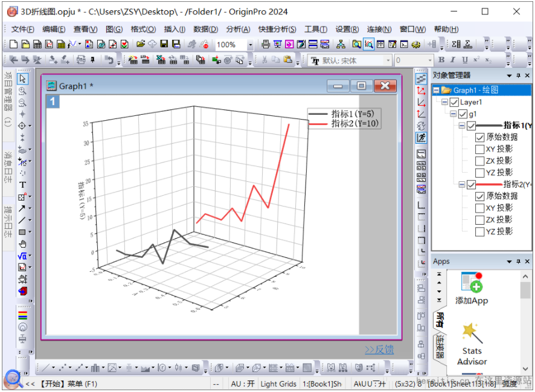Click the Save project icon
The image size is (535, 392).
tap(164, 44)
